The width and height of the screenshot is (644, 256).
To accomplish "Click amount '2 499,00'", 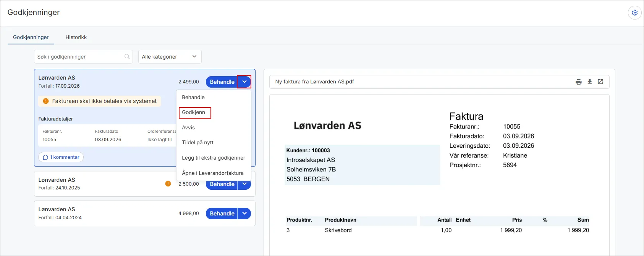I will 189,82.
